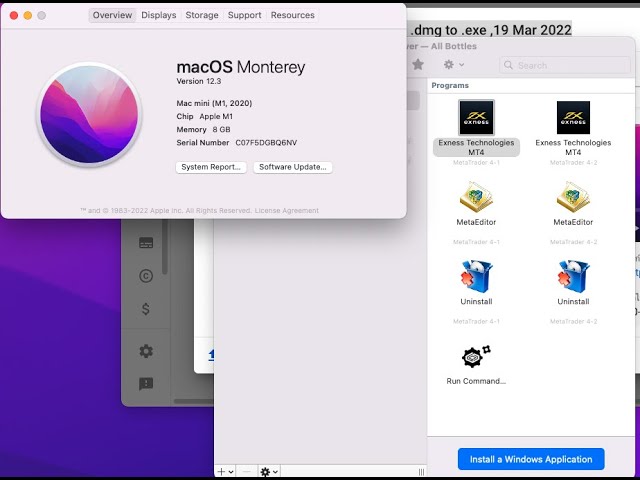Open the Run Command gear icon

[x=476, y=356]
